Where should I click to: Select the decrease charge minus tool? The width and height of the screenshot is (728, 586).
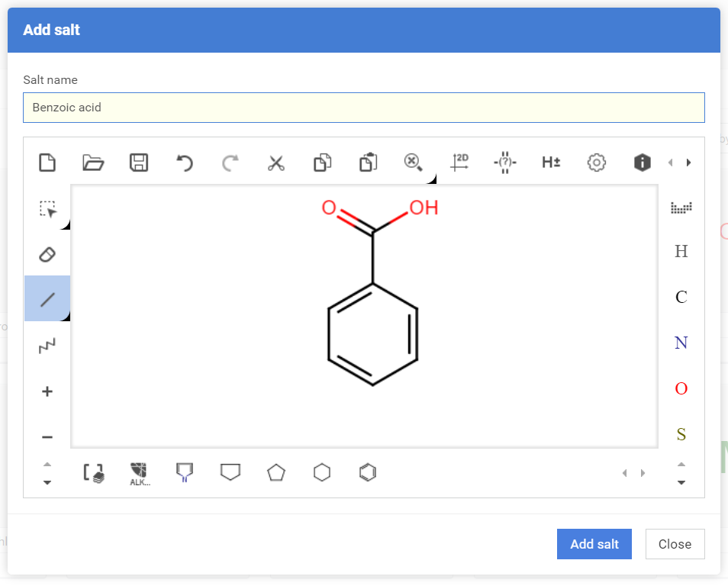(47, 437)
